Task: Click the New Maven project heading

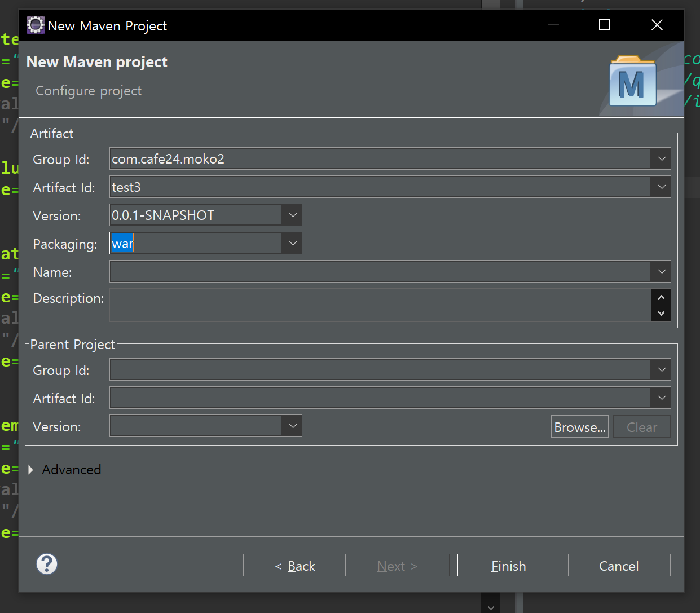Action: tap(97, 62)
